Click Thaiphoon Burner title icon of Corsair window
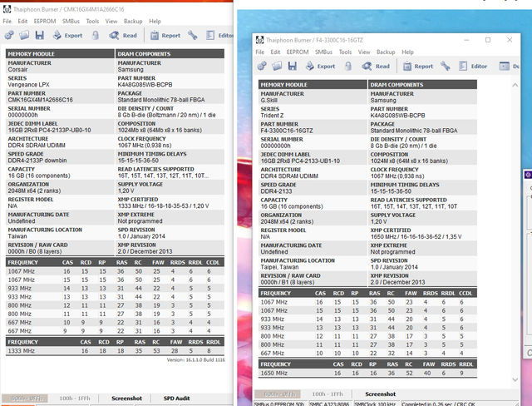 pos(7,9)
